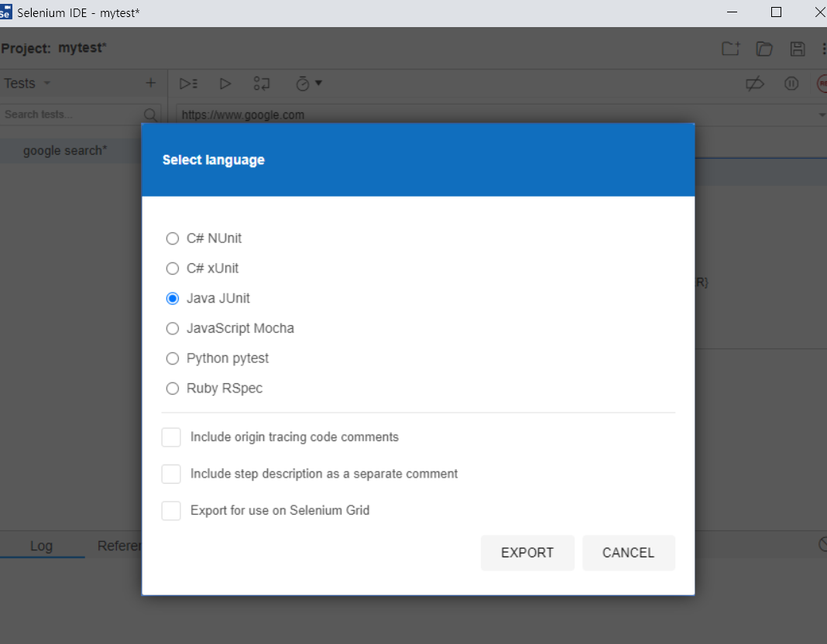Enable Include step description as separate comment
The width and height of the screenshot is (827, 644).
pos(171,474)
